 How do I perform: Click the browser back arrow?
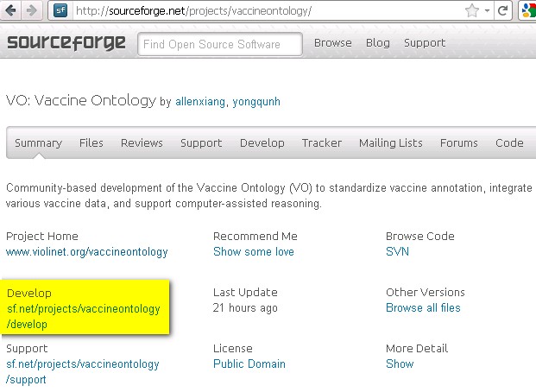pyautogui.click(x=11, y=10)
